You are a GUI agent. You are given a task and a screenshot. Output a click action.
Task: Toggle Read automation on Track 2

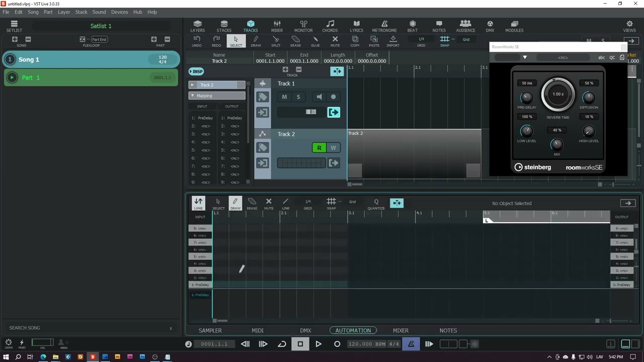(x=319, y=148)
